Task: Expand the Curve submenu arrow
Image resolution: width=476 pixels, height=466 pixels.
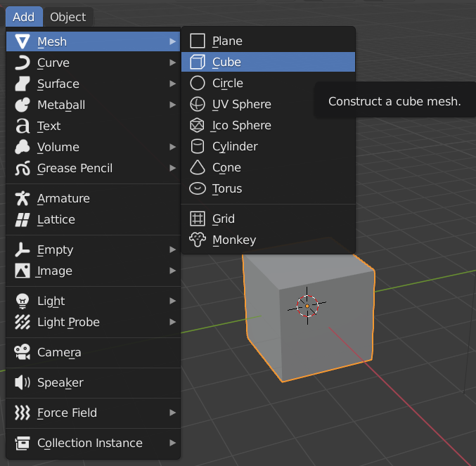Action: 172,63
